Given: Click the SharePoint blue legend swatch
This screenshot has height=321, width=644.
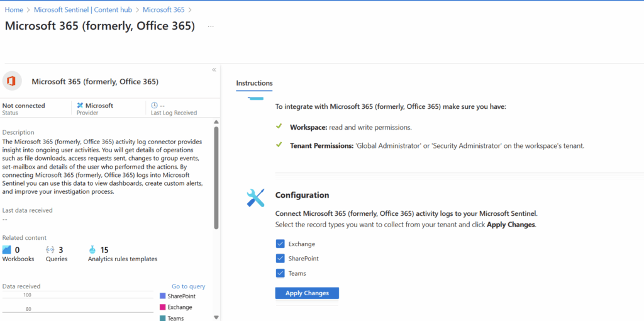Looking at the screenshot, I should click(162, 296).
